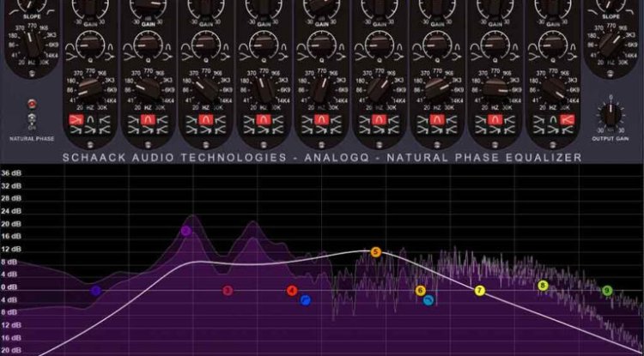Screen dimensions: 644x356
Task: Click the frequency knob on band 2
Action: (x=148, y=89)
